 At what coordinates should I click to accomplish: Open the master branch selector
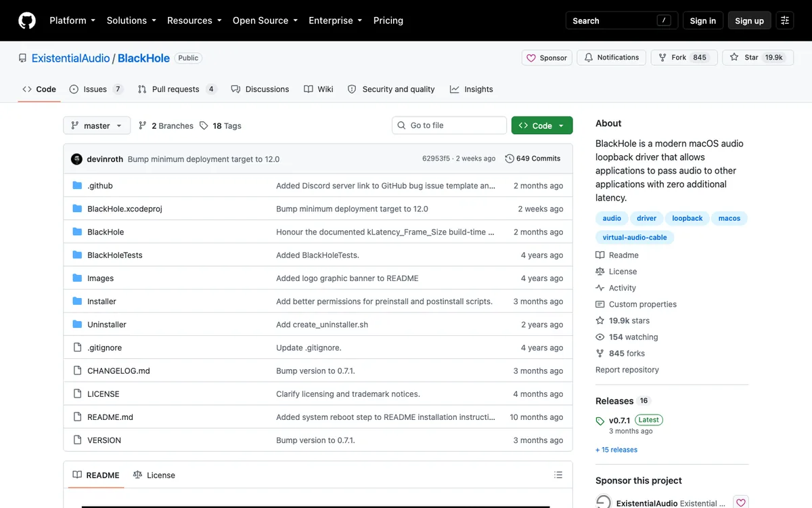tap(97, 126)
